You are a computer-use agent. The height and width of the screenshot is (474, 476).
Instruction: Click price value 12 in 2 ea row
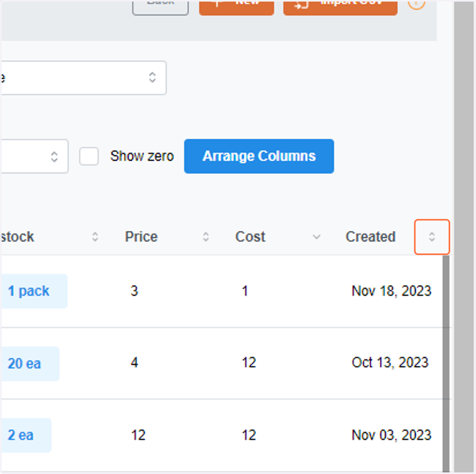tap(138, 435)
